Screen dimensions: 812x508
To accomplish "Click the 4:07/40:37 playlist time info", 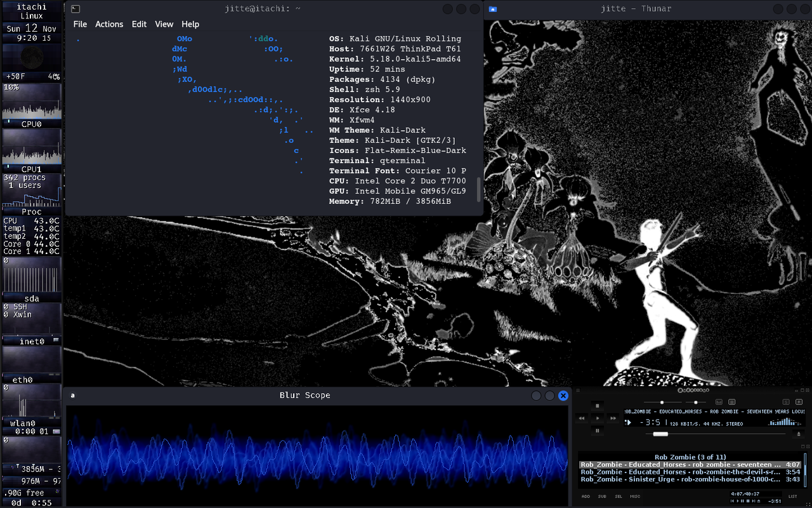I will (745, 494).
